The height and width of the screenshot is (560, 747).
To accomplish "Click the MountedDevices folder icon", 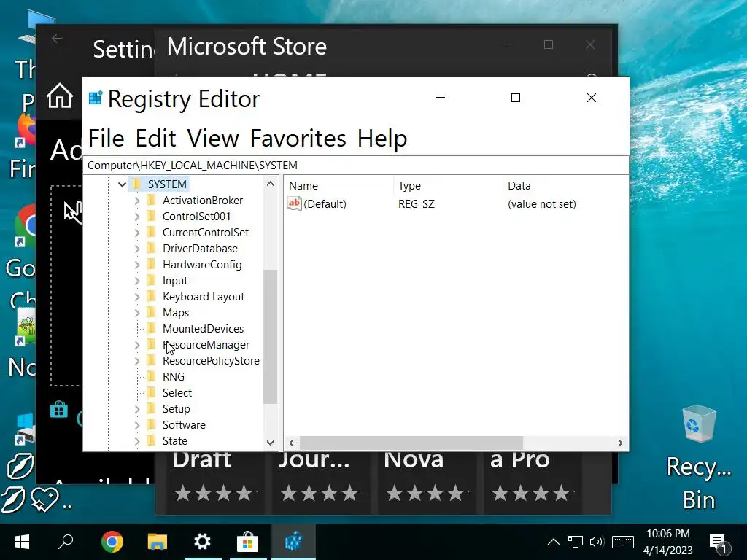I will coord(151,328).
